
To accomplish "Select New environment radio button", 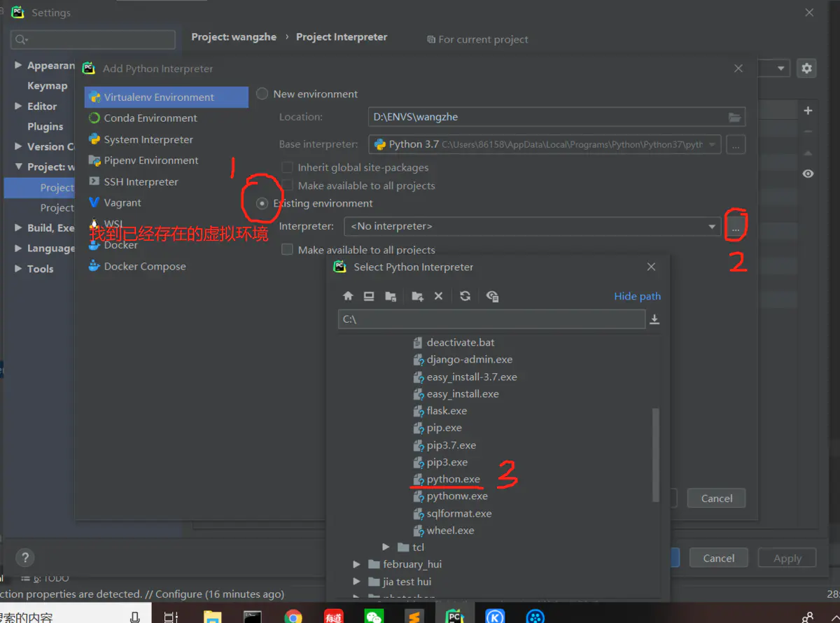I will (x=262, y=94).
